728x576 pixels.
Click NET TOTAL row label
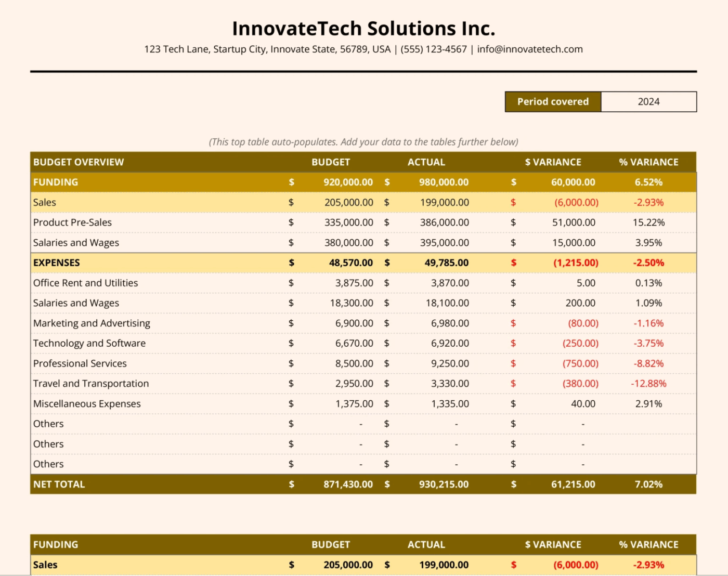click(x=59, y=485)
